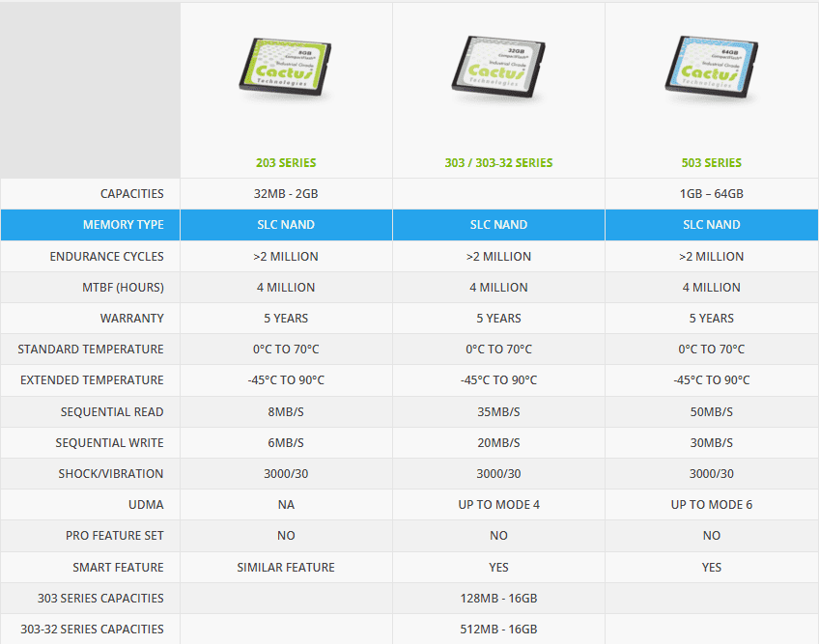Click the SHOCK/VIBRATION row label
Image resolution: width=819 pixels, height=644 pixels.
[111, 473]
